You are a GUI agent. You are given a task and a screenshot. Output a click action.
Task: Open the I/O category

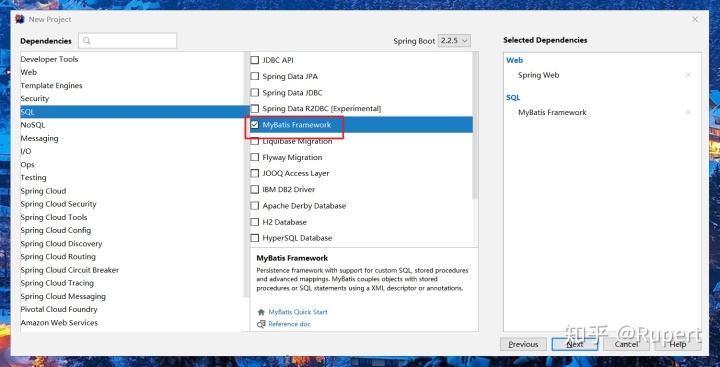26,151
